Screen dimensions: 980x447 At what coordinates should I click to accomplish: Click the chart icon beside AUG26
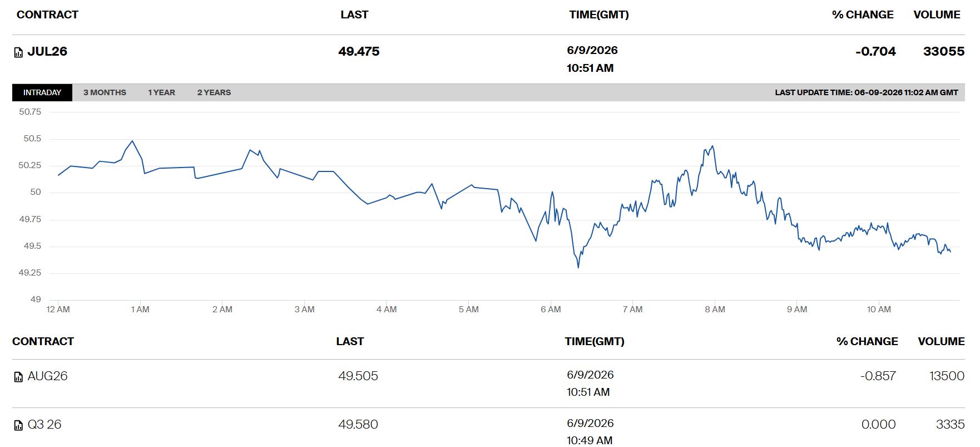[x=18, y=377]
